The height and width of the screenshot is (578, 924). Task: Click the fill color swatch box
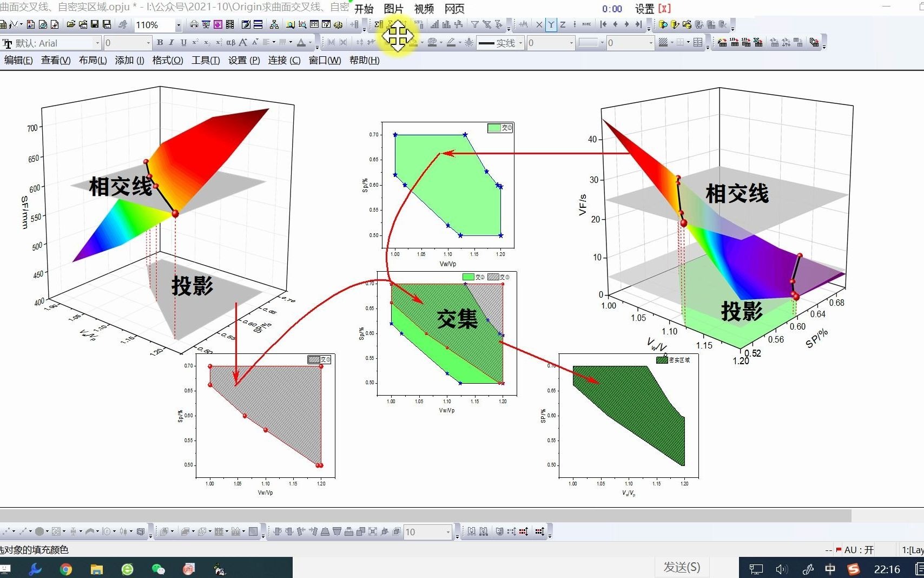(590, 43)
